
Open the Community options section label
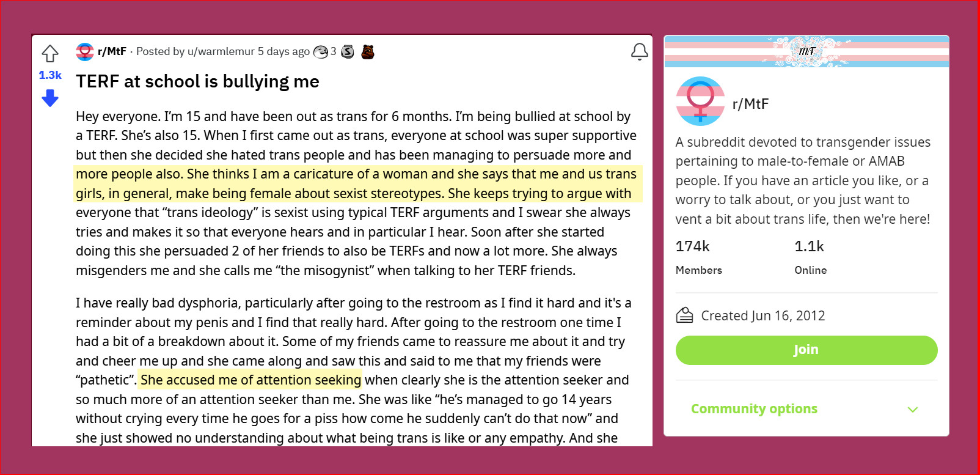pos(754,409)
